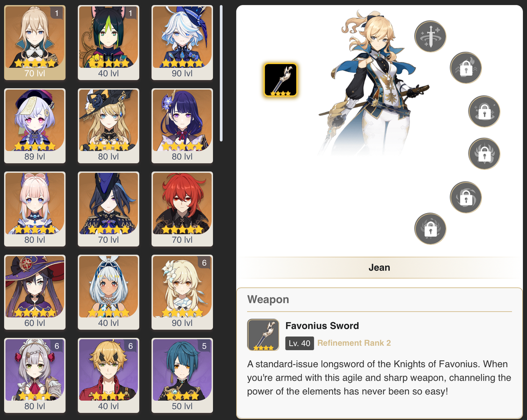This screenshot has width=527, height=420.
Task: Select the second locked constellation icon
Action: (465, 68)
